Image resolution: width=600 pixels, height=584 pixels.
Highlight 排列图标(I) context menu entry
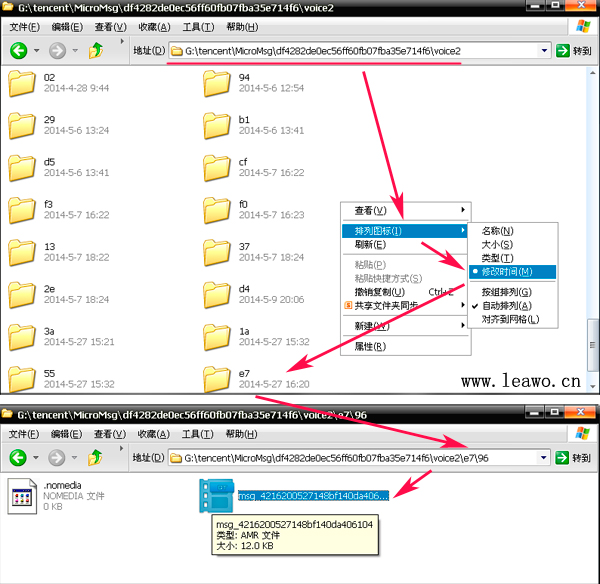(x=405, y=231)
